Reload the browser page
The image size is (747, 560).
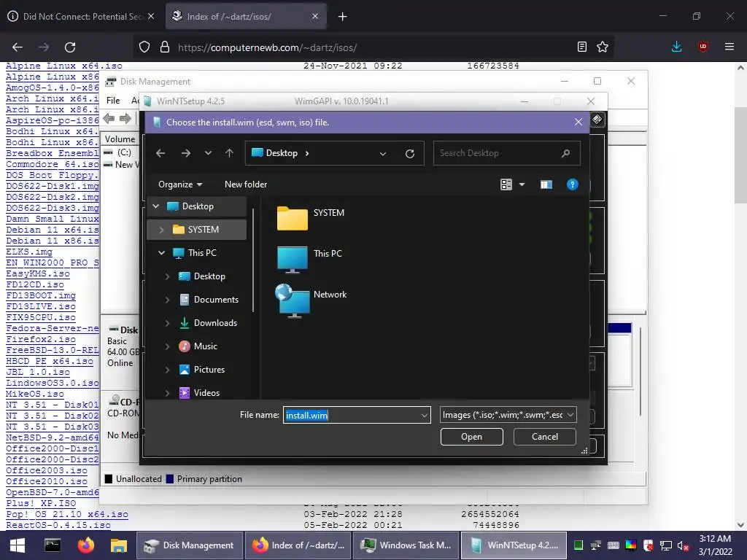[x=70, y=47]
